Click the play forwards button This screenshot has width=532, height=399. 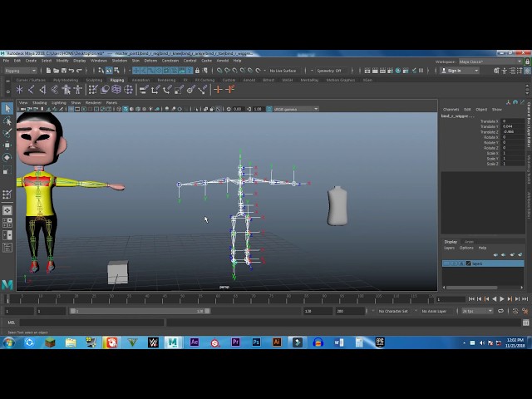click(502, 299)
